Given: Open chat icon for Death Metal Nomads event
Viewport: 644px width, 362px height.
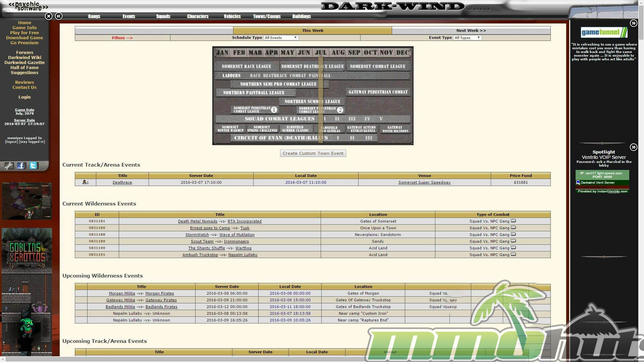Looking at the screenshot, I should coord(513,221).
